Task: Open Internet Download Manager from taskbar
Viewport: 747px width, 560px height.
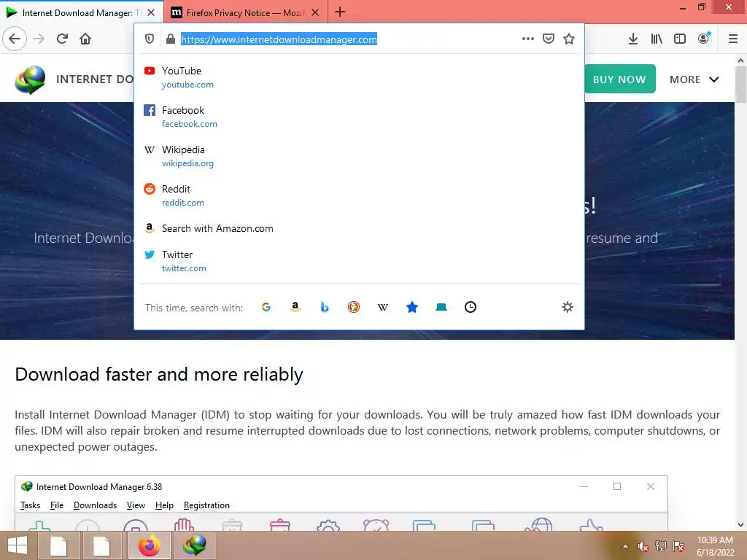Action: pyautogui.click(x=194, y=545)
